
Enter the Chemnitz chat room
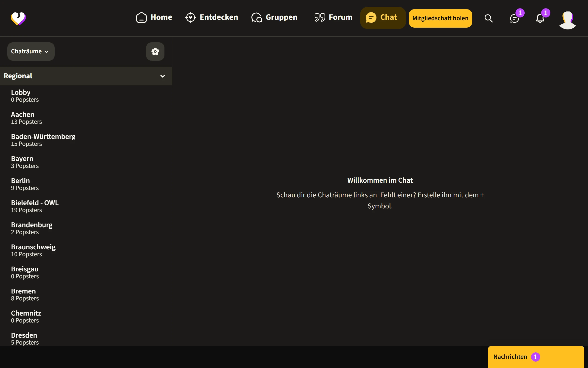[86, 317]
